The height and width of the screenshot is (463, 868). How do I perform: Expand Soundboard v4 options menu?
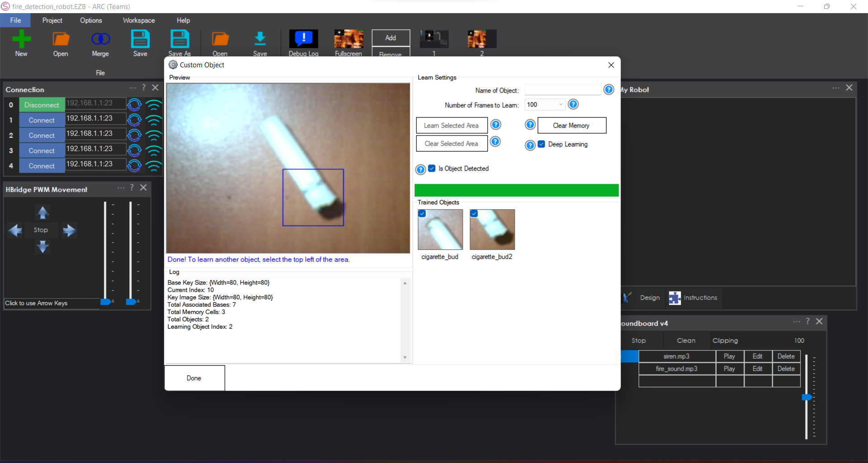tap(797, 322)
